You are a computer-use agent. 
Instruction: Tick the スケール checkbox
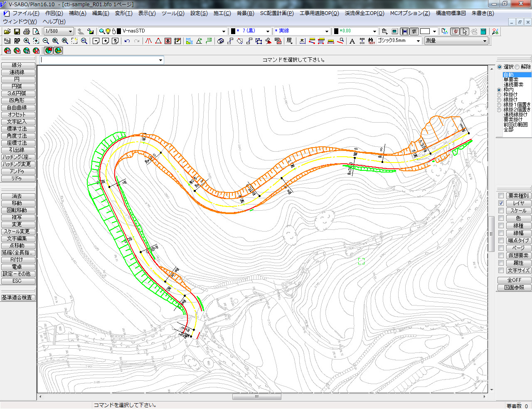(501, 210)
